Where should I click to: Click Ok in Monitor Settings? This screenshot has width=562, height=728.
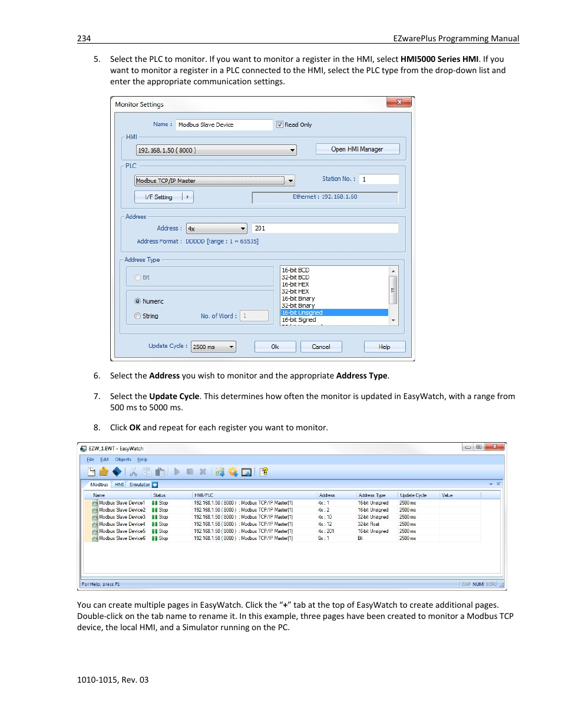pyautogui.click(x=275, y=347)
